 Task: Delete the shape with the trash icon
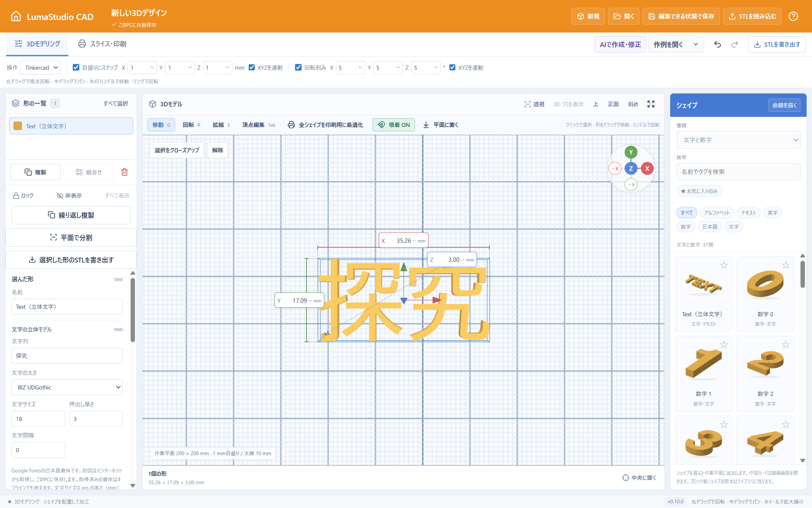[x=125, y=172]
